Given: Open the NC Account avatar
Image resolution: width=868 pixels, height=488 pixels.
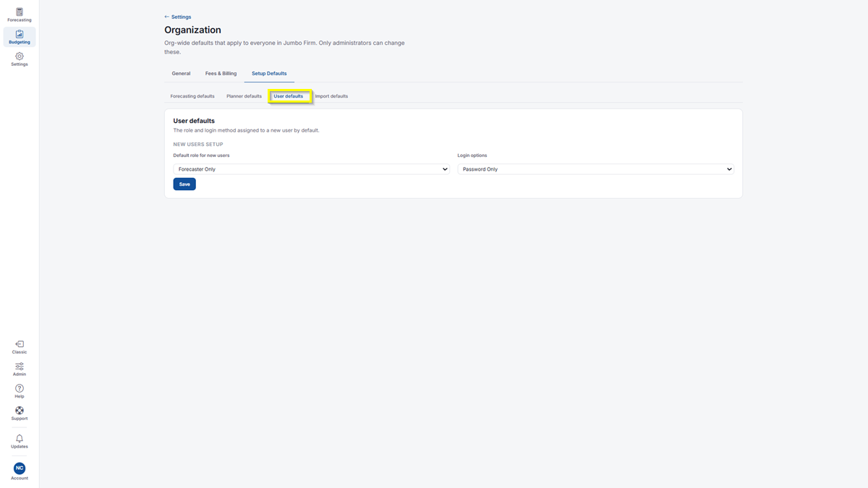Looking at the screenshot, I should pos(20,471).
